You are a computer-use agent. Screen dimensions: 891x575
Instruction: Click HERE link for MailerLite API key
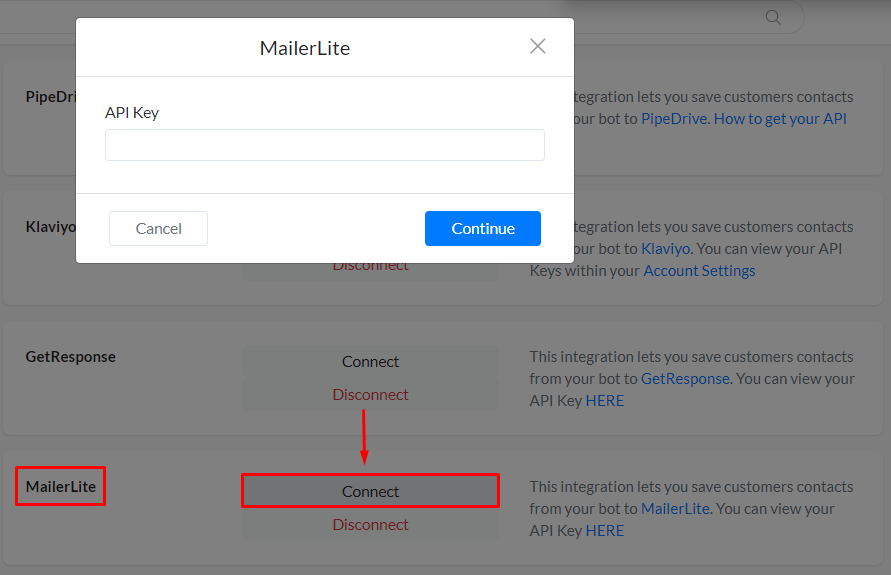[x=605, y=531]
